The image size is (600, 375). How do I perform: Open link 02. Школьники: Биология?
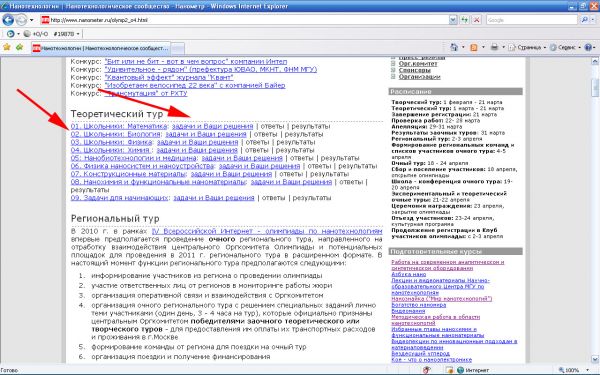[x=116, y=134]
